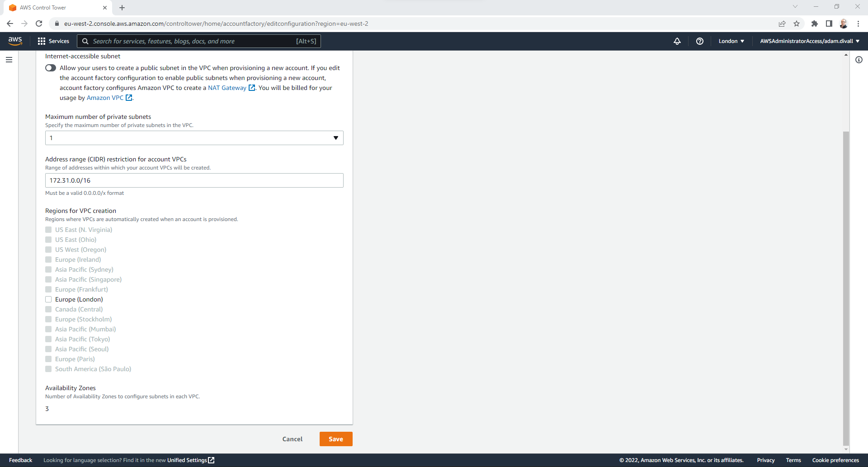Screen dimensions: 868x467
Task: Open the London region selector dropdown
Action: click(x=731, y=41)
